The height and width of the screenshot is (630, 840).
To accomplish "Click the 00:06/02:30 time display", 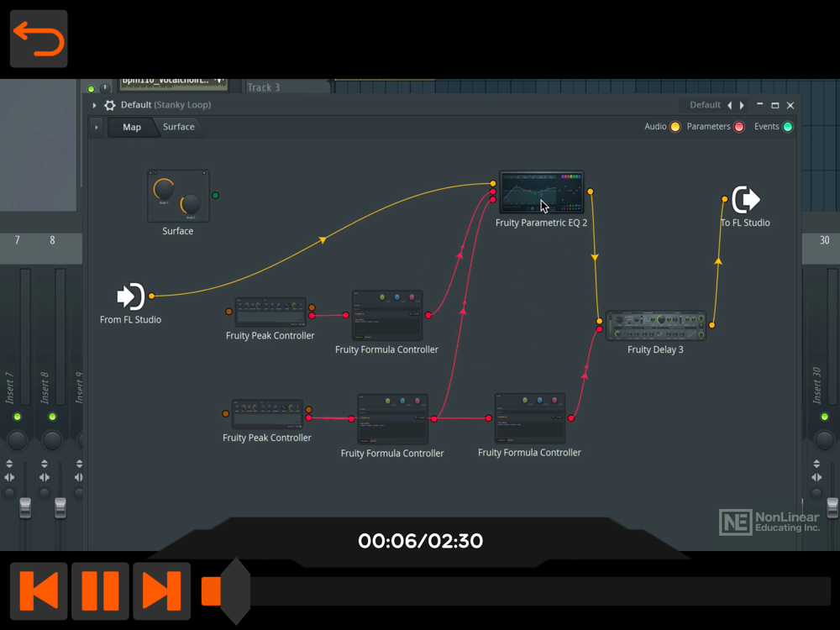I will tap(421, 541).
